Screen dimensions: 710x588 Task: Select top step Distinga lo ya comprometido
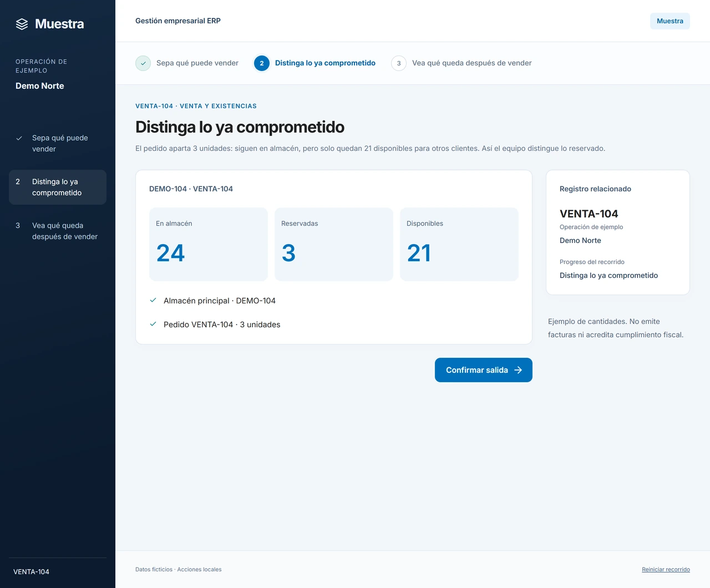tap(315, 63)
